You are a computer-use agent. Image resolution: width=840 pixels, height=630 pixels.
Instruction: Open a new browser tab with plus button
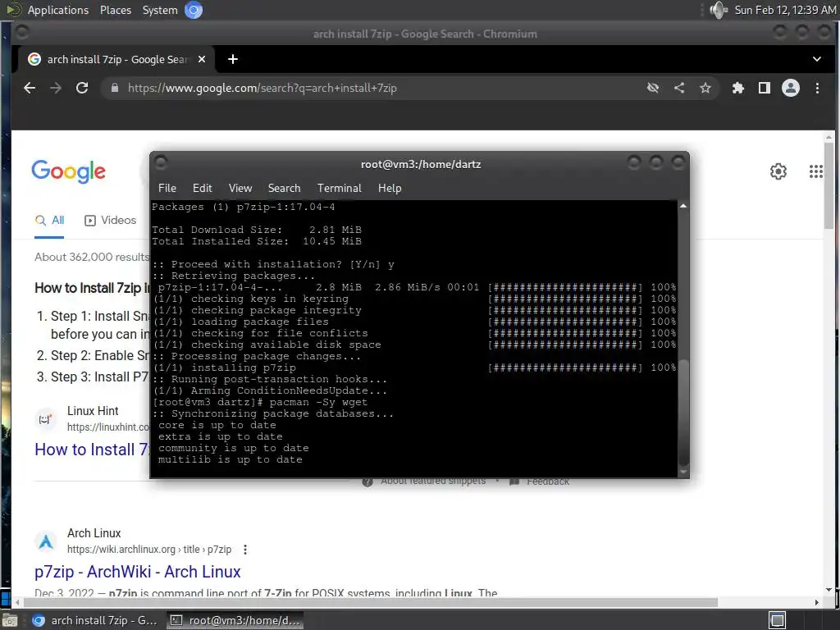(x=232, y=59)
